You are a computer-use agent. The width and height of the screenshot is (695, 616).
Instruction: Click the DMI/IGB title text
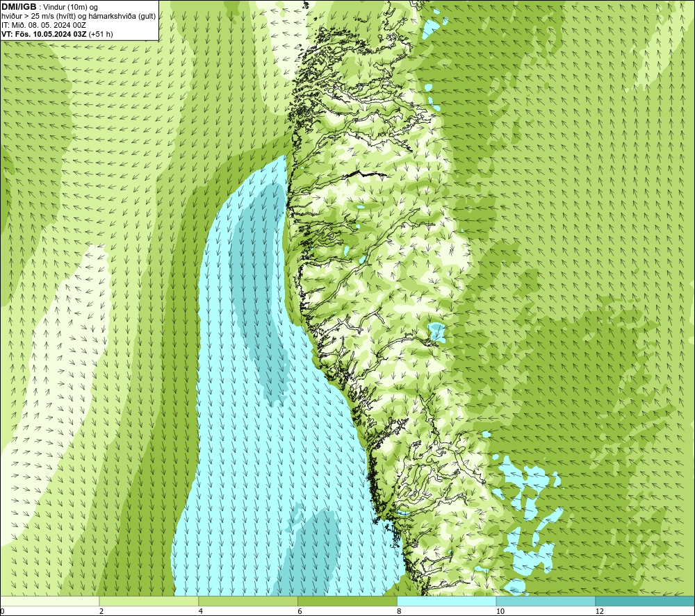(x=19, y=7)
